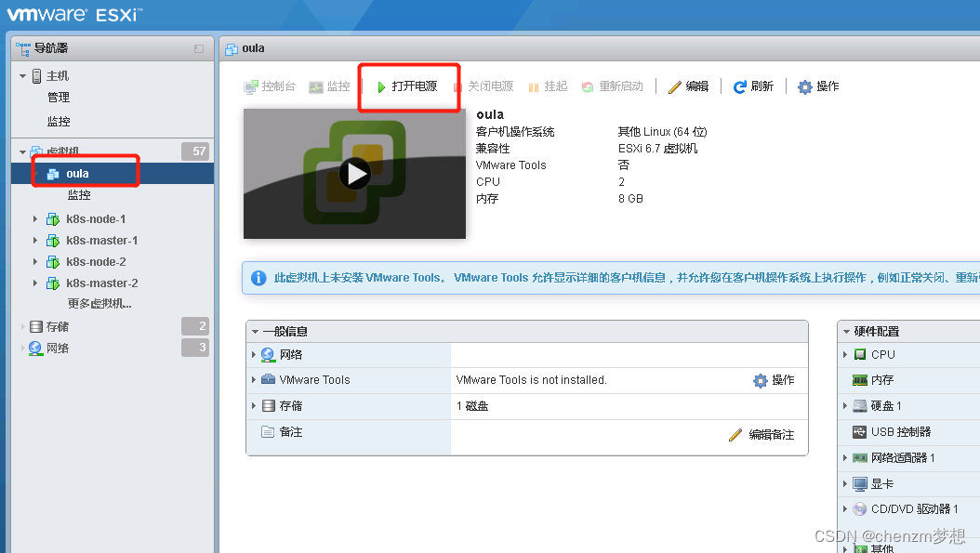Collapse the 主机 host tree node

tap(22, 76)
